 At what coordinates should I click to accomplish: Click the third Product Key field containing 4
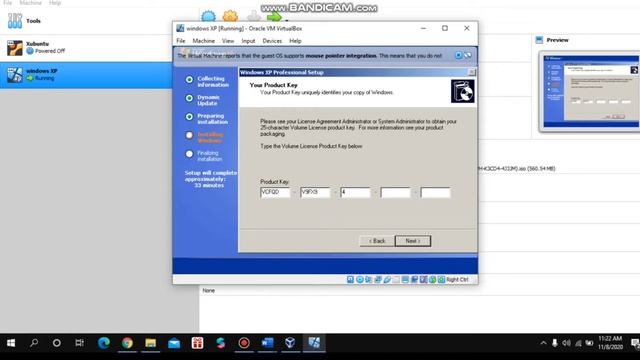[355, 192]
